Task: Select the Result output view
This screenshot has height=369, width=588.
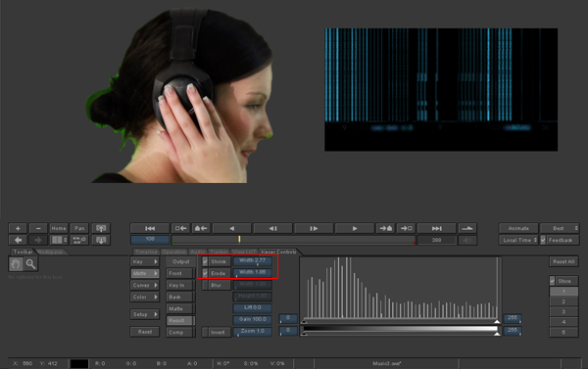Action: [180, 320]
